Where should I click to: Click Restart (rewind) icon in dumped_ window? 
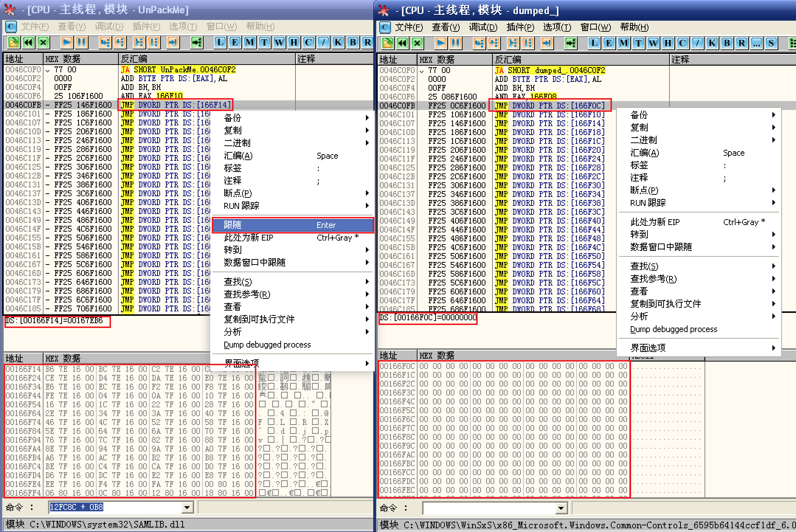point(402,43)
